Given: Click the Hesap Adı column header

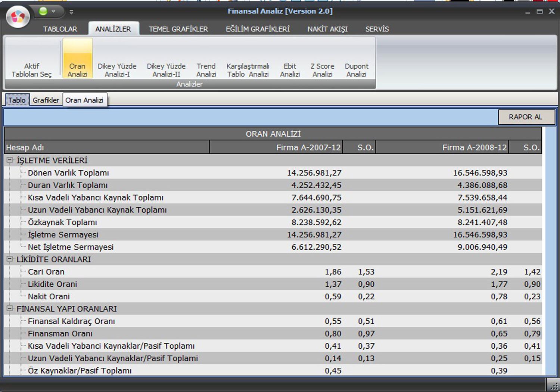Looking at the screenshot, I should [107, 147].
